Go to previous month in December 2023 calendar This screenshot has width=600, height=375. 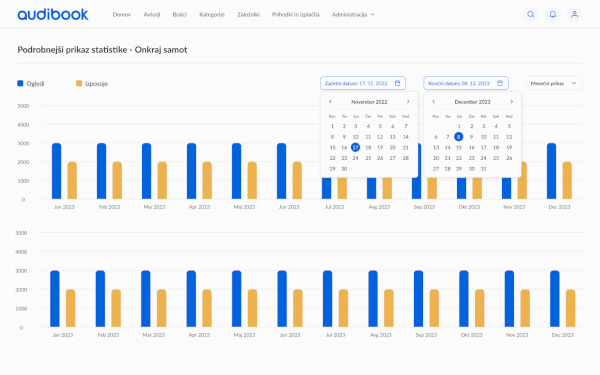[x=434, y=102]
